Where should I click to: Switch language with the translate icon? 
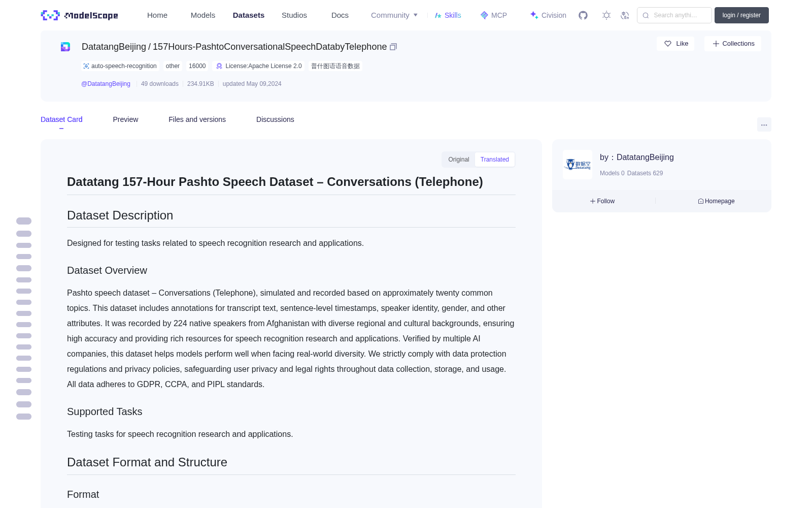pos(625,15)
